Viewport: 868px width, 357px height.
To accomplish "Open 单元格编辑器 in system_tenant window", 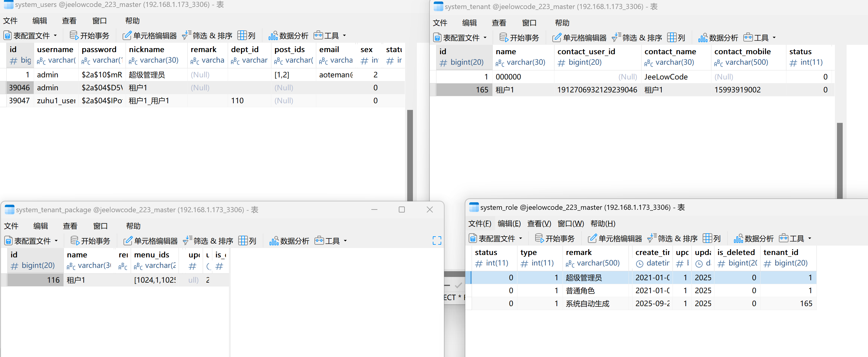I will (x=579, y=37).
